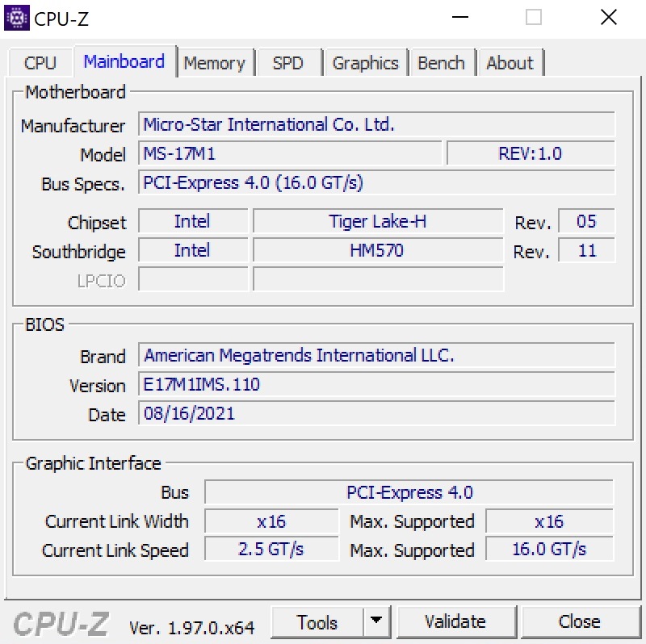
Task: Open the Graphics tab
Action: pyautogui.click(x=366, y=63)
